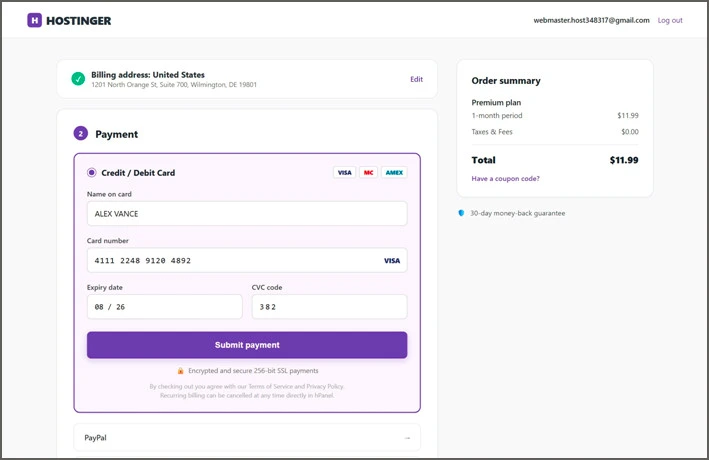The height and width of the screenshot is (460, 709).
Task: Click the money-back guarantee shield icon
Action: tap(461, 213)
